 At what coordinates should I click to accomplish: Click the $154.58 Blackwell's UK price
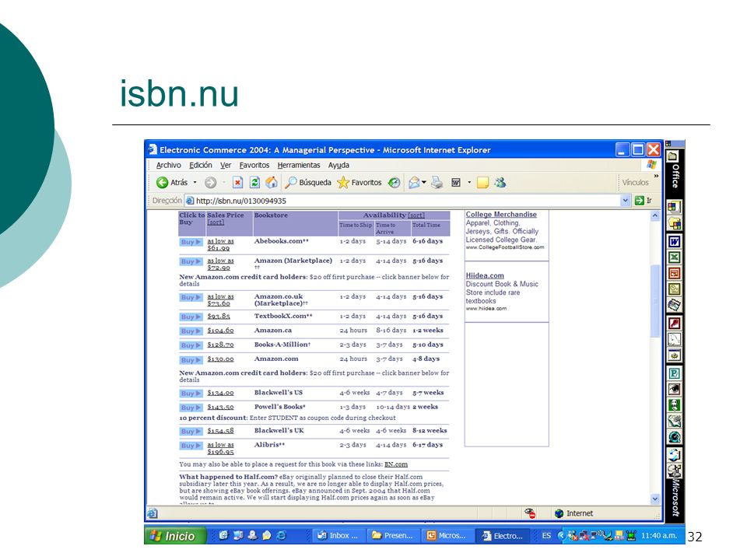coord(220,431)
